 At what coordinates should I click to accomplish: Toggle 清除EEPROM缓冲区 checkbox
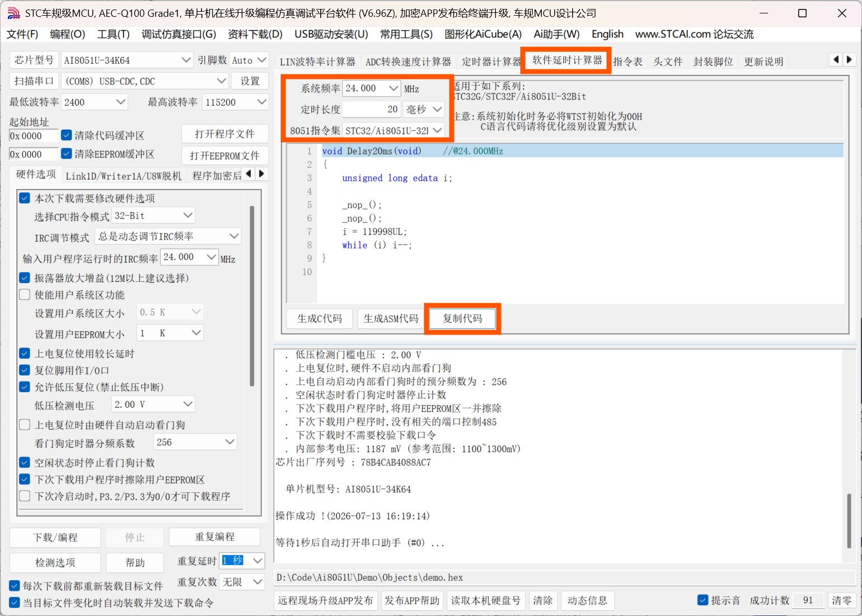coord(67,153)
